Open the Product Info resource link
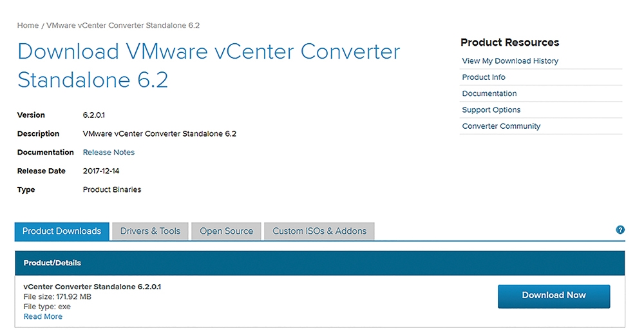Viewport: 644px width, 333px height. 484,77
